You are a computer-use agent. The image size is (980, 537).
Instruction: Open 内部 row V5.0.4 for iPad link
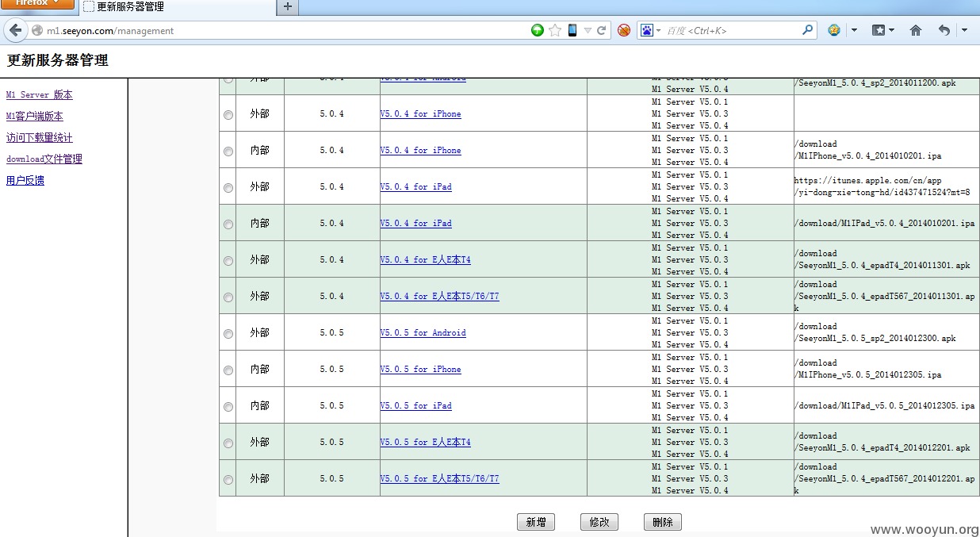(415, 223)
